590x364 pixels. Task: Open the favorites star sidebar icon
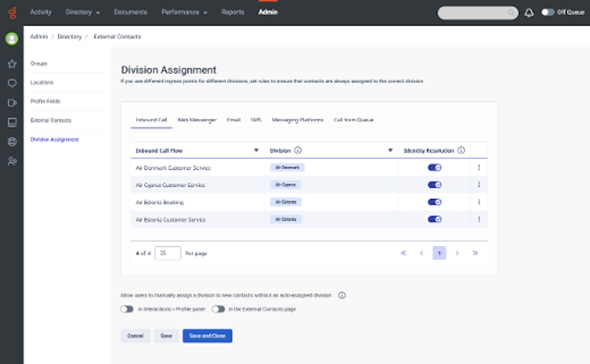[12, 64]
